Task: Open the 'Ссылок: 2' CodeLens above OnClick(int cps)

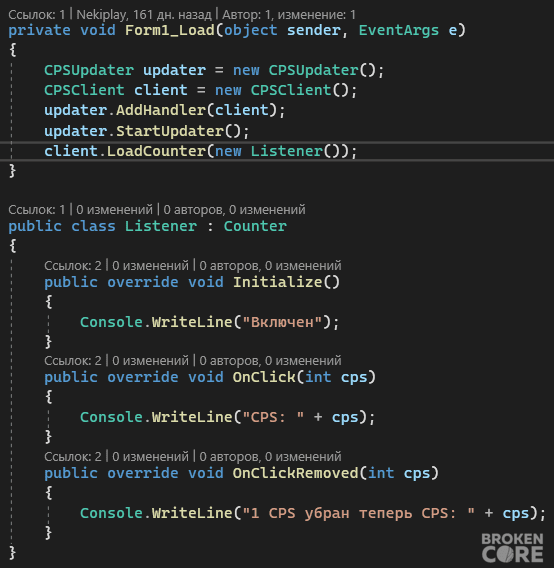Action: tap(73, 360)
